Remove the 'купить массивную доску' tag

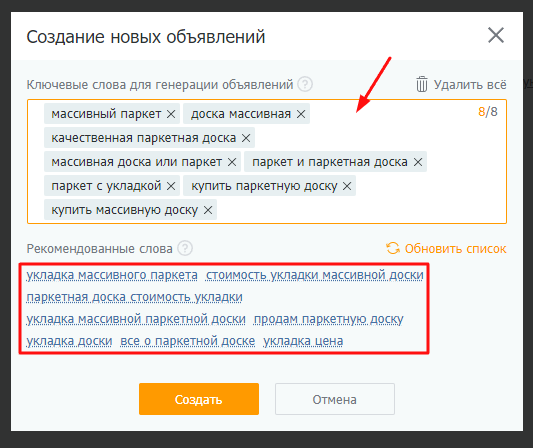(x=208, y=210)
